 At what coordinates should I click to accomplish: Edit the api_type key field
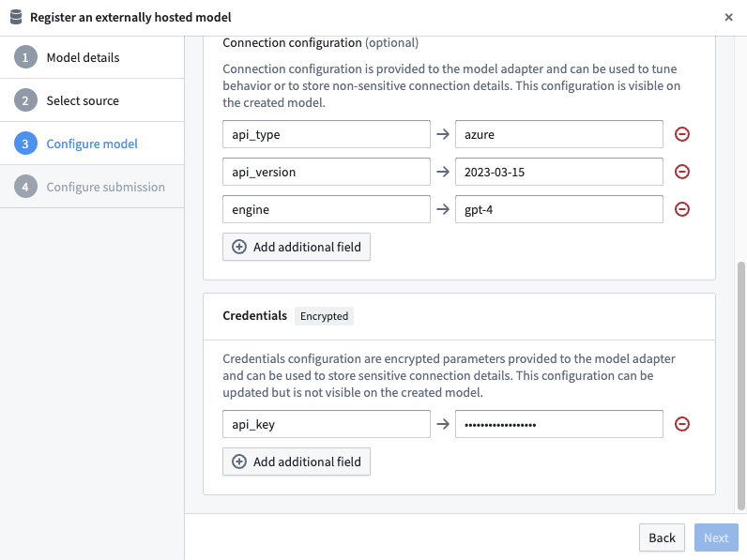point(327,134)
